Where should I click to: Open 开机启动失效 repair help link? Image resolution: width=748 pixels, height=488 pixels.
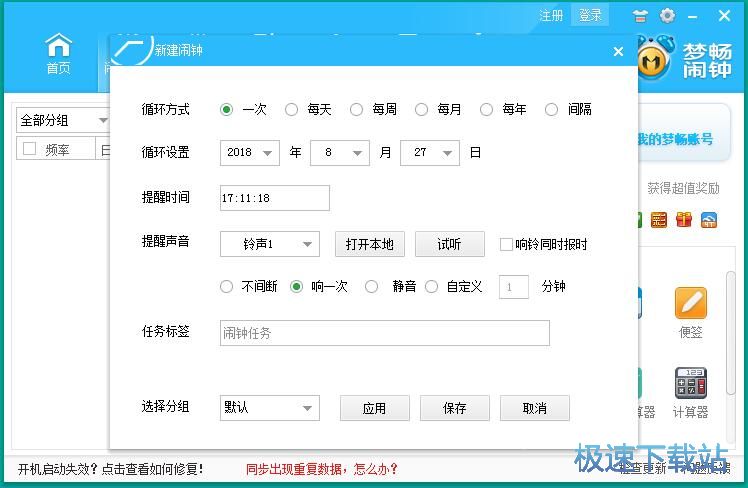(x=111, y=469)
